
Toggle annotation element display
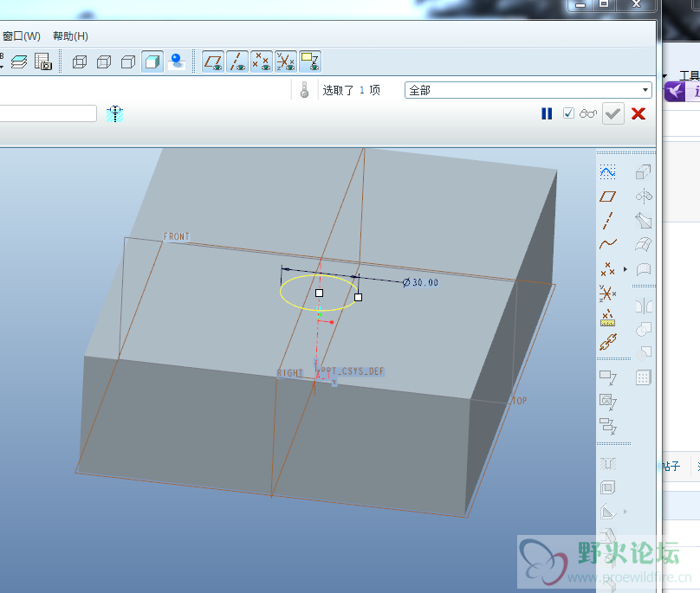[310, 61]
